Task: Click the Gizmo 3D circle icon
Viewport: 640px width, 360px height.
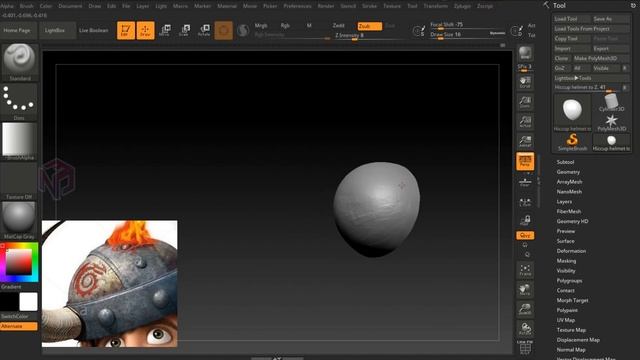Action: click(223, 31)
